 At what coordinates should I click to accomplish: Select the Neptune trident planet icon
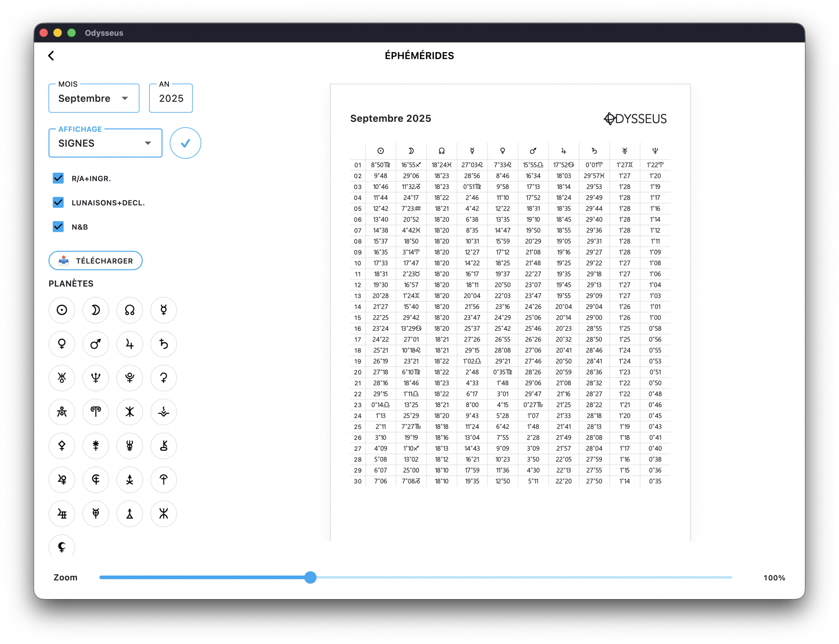[x=95, y=378]
